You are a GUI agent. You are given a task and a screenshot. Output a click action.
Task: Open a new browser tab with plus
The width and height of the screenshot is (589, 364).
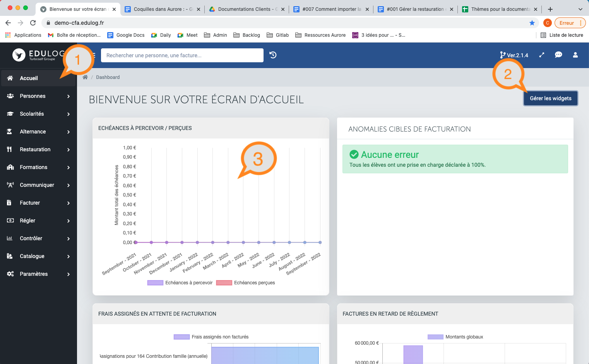tap(550, 9)
